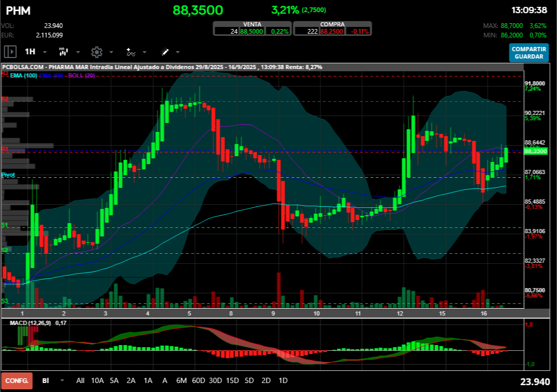557x392 pixels.
Task: Select the 10A time range
Action: pyautogui.click(x=98, y=380)
